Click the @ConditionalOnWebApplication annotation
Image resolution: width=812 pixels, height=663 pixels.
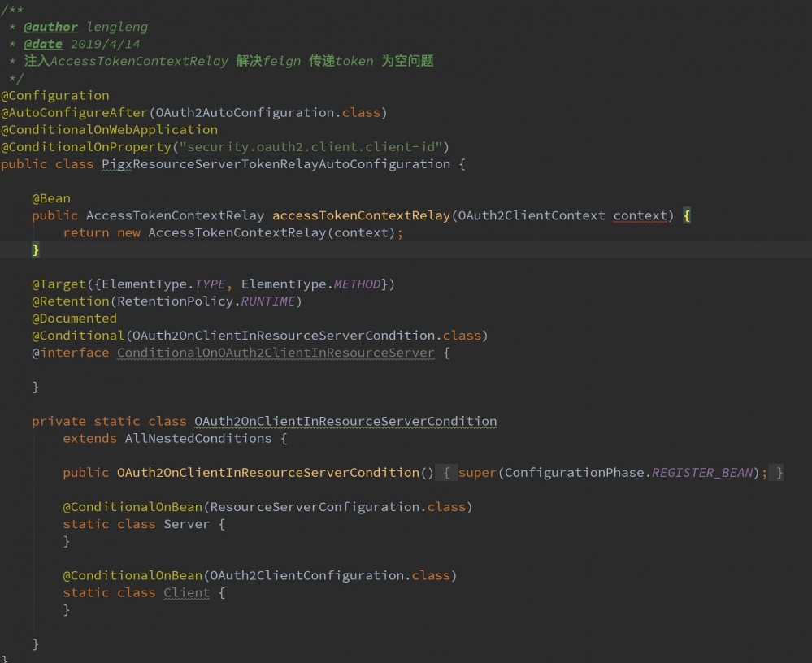[x=108, y=129]
